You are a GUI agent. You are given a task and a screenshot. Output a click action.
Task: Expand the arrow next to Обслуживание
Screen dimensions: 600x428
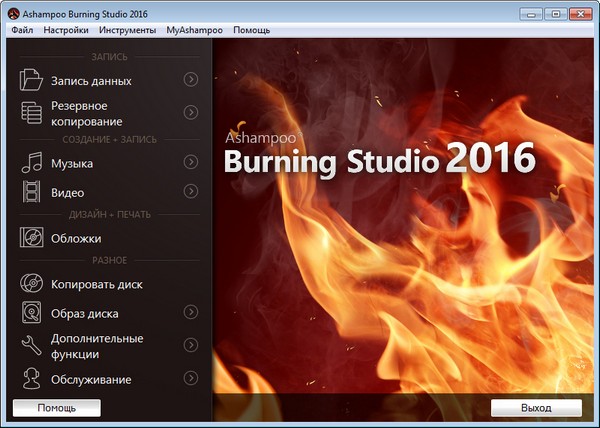(191, 379)
